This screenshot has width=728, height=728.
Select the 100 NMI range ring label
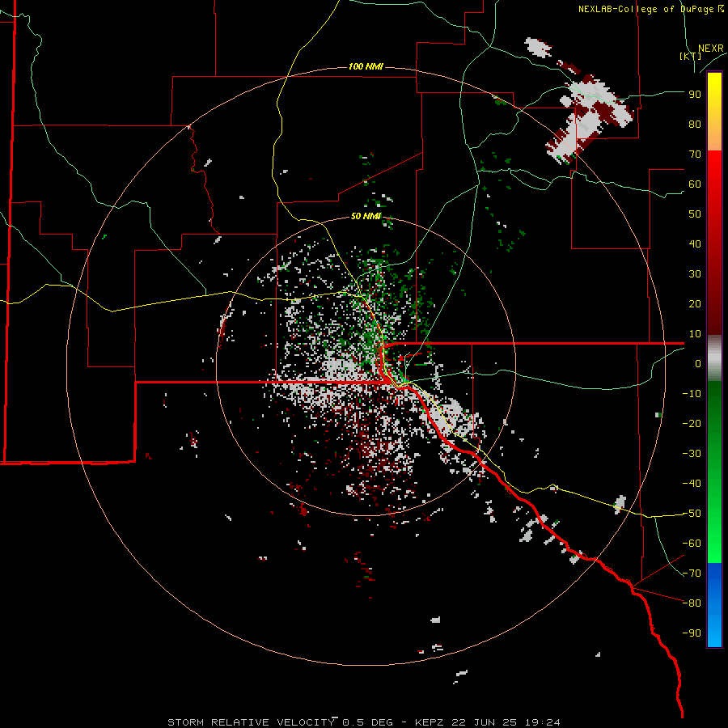tap(366, 67)
